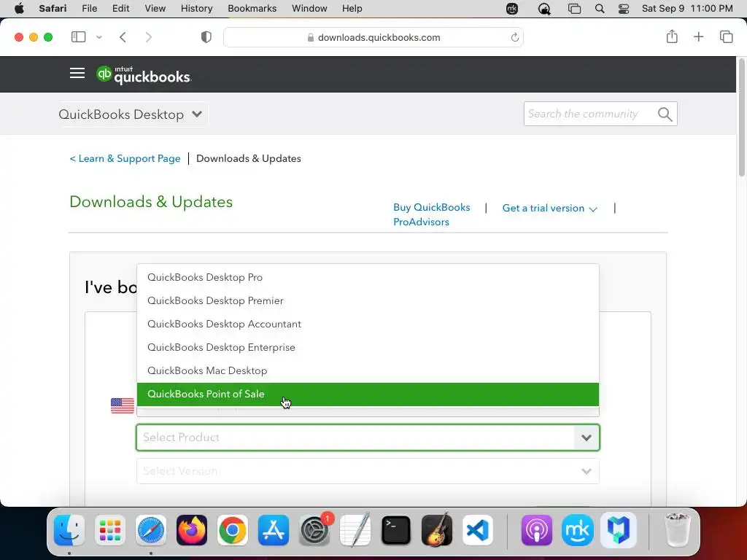747x560 pixels.
Task: Open Launchpad from the dock
Action: click(110, 530)
